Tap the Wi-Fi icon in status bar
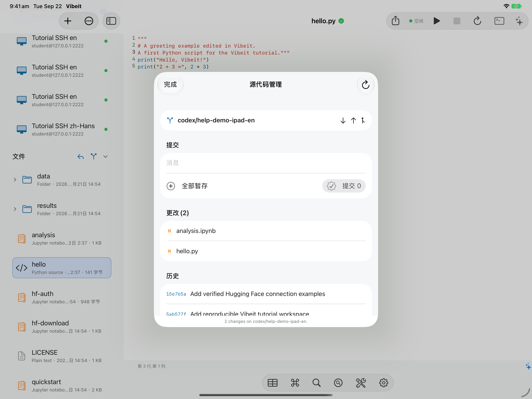532x399 pixels. (x=506, y=6)
